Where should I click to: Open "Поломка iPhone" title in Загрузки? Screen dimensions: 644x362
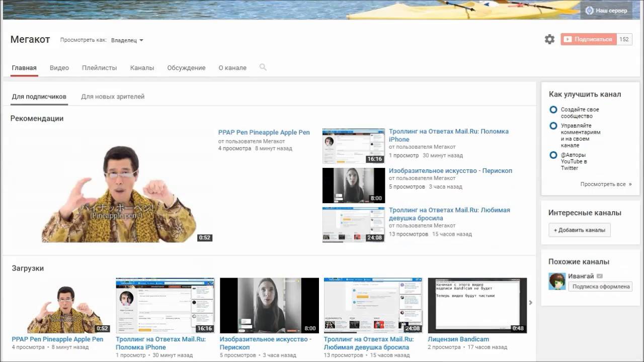[x=161, y=343]
